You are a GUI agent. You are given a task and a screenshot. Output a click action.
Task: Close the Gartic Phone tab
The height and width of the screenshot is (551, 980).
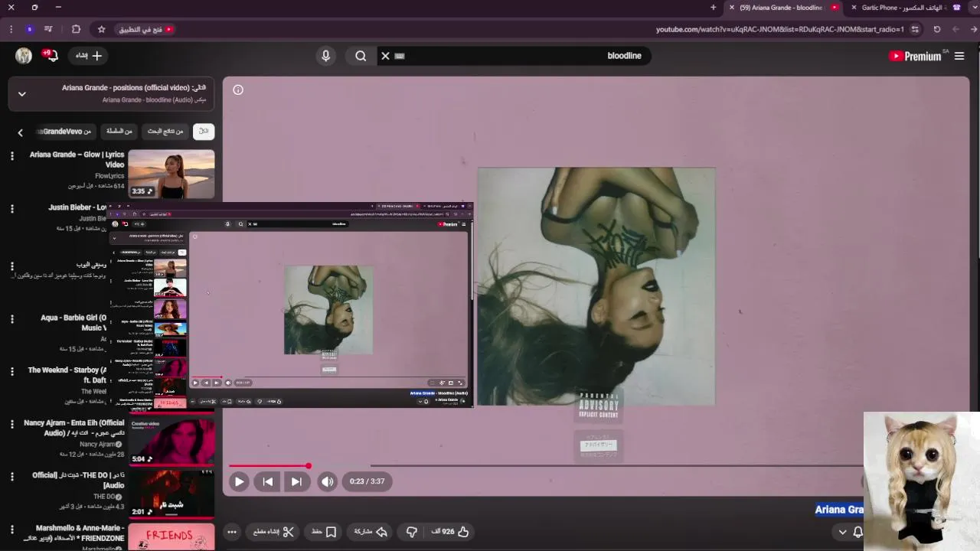click(854, 8)
